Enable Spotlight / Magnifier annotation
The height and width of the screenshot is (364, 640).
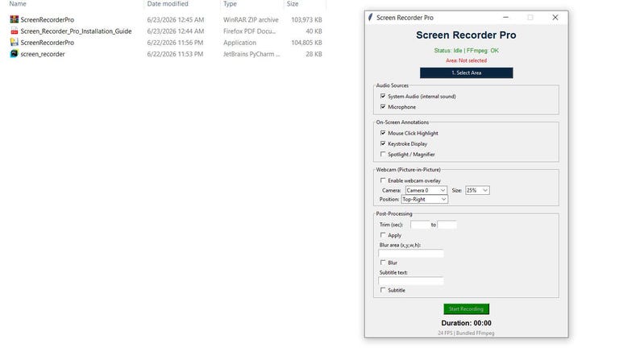[x=383, y=154]
